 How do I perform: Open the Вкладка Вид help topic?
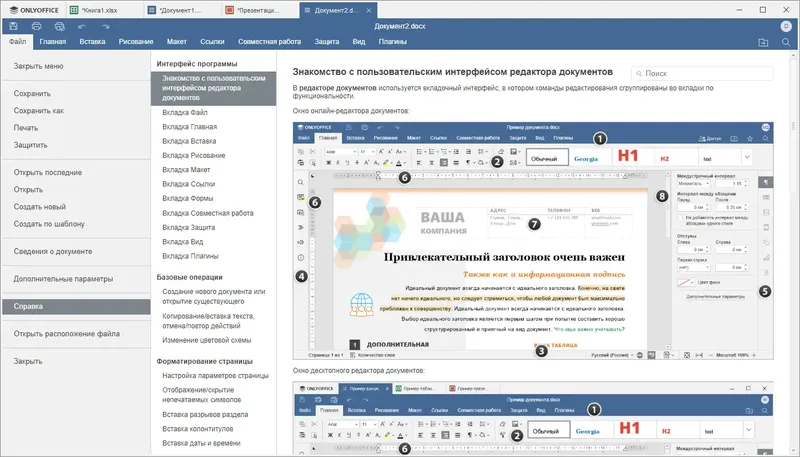tap(213, 241)
